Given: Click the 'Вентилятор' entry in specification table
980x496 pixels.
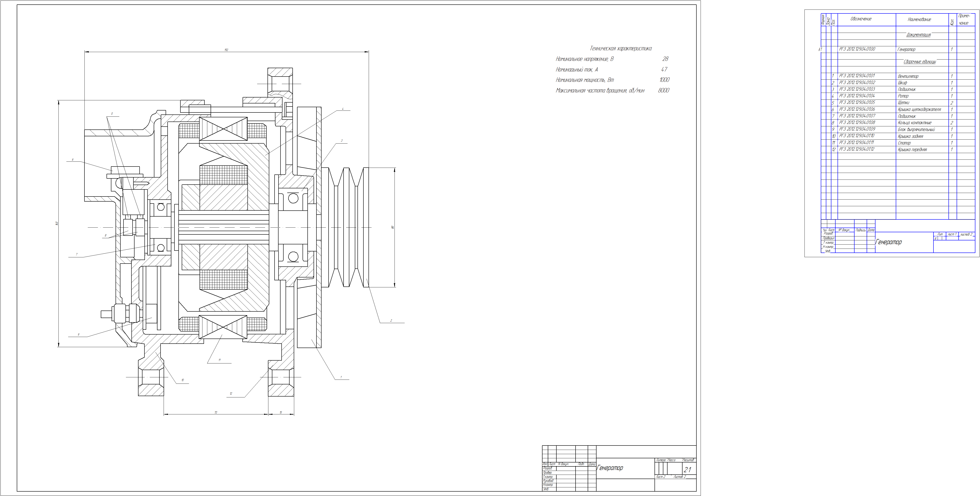Looking at the screenshot, I should [x=908, y=77].
